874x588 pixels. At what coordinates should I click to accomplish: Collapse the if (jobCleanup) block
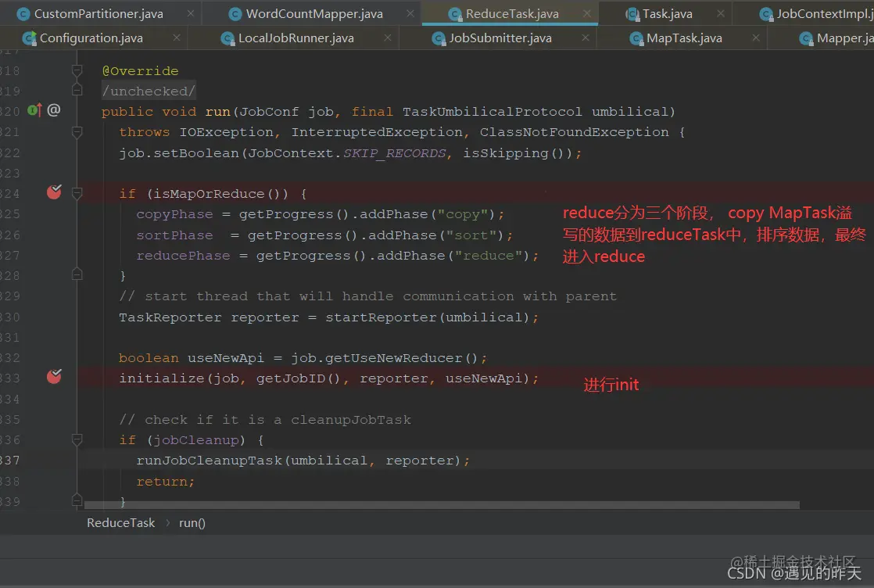[77, 439]
